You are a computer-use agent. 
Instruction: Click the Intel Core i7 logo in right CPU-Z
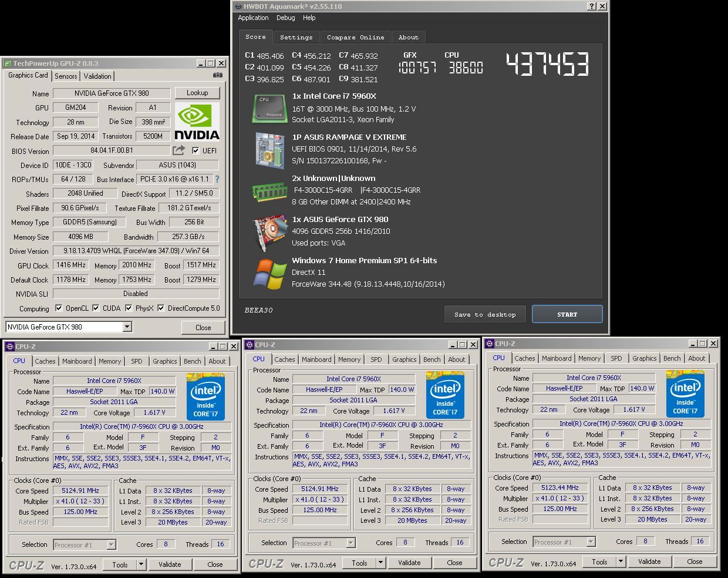686,394
